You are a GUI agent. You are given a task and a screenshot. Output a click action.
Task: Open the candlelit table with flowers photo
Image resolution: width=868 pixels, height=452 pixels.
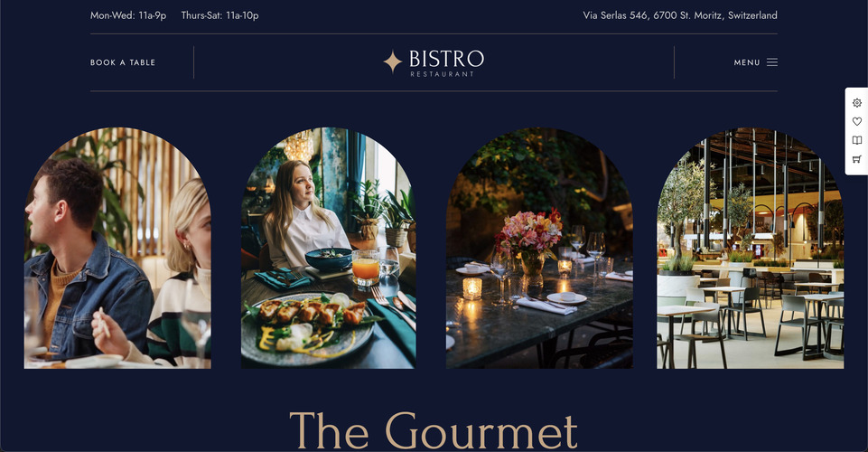coord(539,249)
